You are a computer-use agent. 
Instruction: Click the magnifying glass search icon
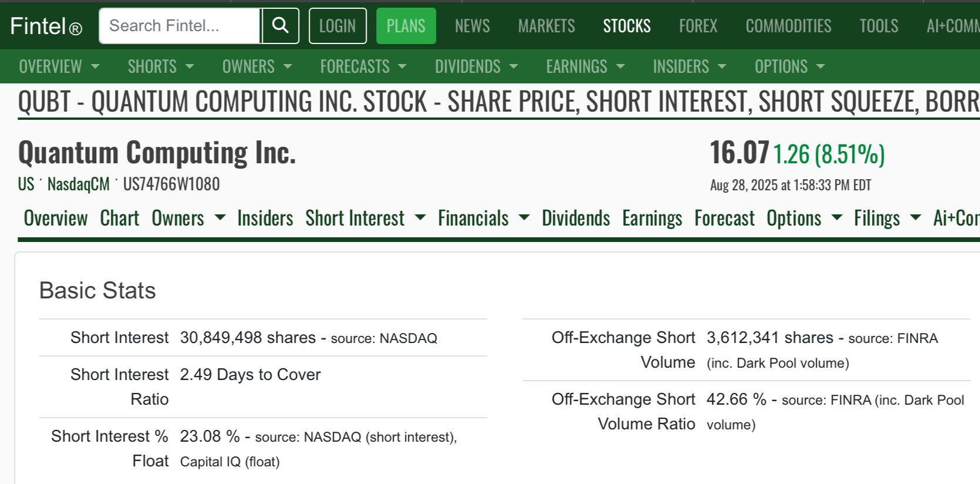coord(281,26)
